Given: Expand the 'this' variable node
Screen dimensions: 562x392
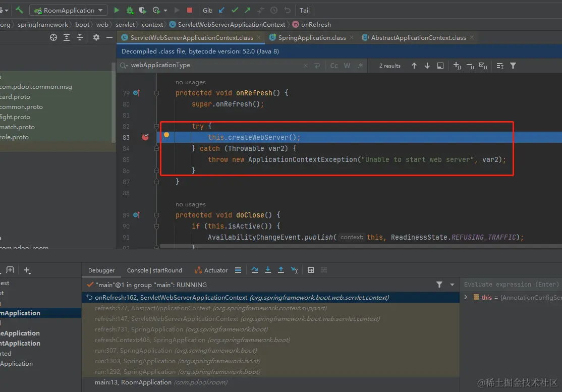Looking at the screenshot, I should coord(466,298).
